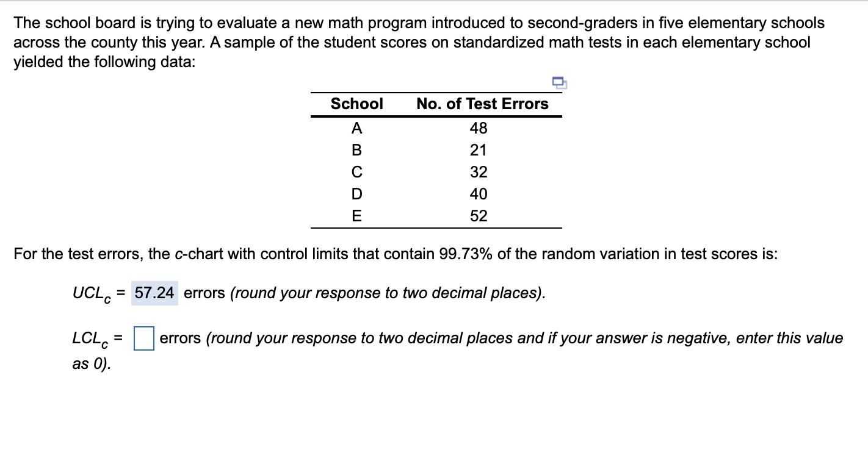Click the UCLc label text
This screenshot has width=868, height=450.
click(x=90, y=293)
